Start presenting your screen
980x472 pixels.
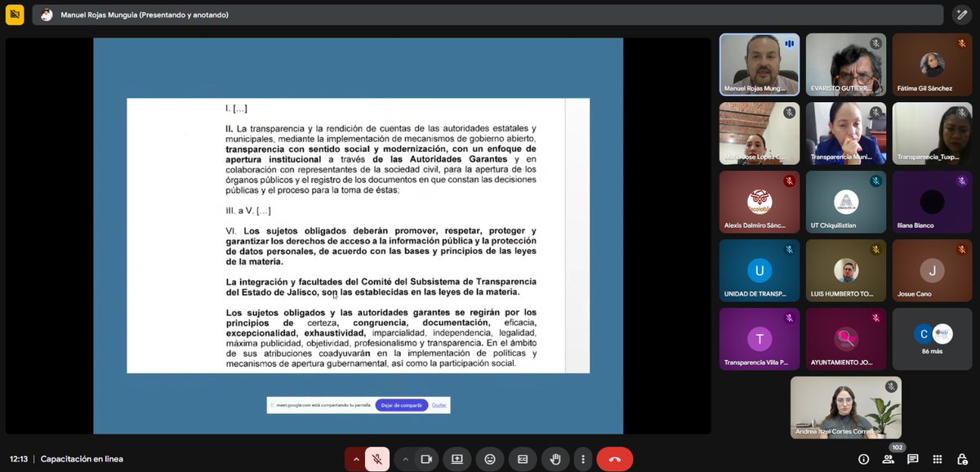pos(457,459)
